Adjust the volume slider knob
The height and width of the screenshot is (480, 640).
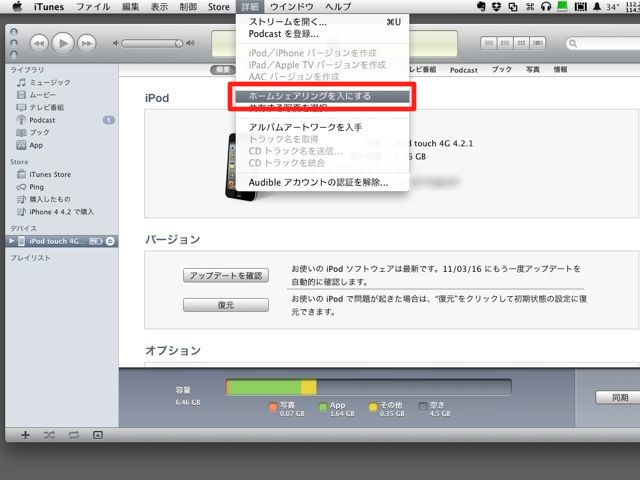coord(179,43)
